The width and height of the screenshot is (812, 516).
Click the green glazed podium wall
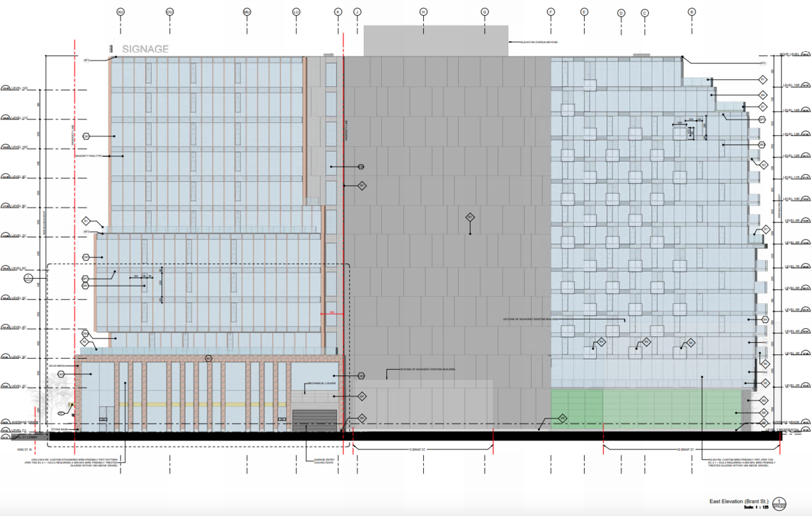pos(646,410)
